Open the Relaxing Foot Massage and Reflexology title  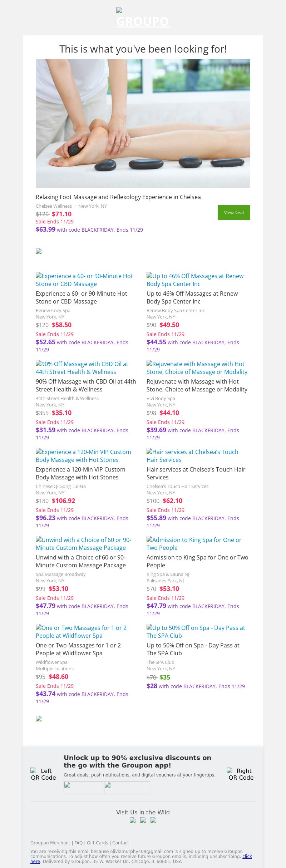tap(118, 197)
